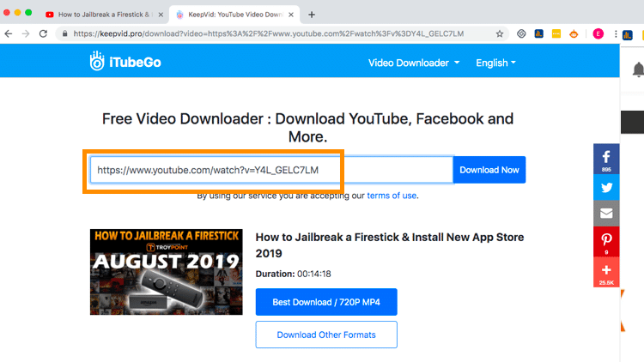This screenshot has height=362, width=644.
Task: Click the YouTube URL input field
Action: (271, 170)
